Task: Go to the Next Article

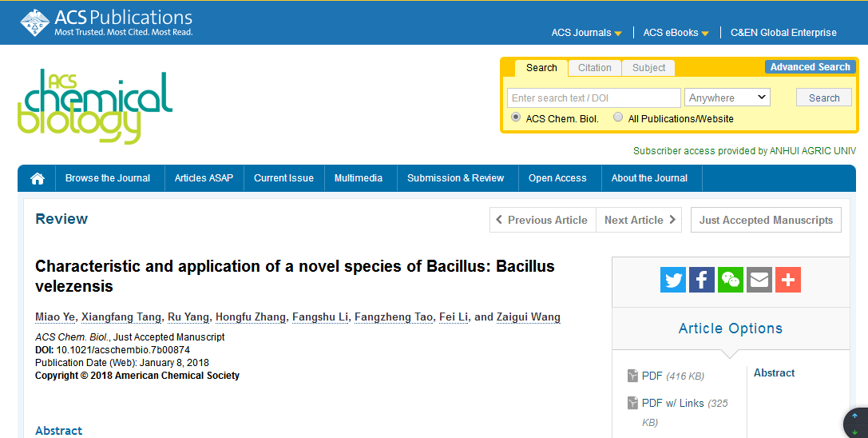Action: coord(640,220)
